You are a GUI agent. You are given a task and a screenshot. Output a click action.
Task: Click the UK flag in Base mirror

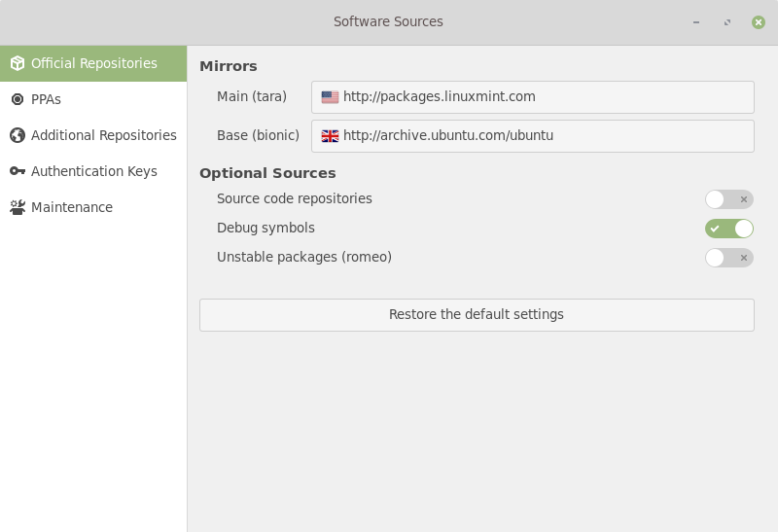(x=330, y=136)
